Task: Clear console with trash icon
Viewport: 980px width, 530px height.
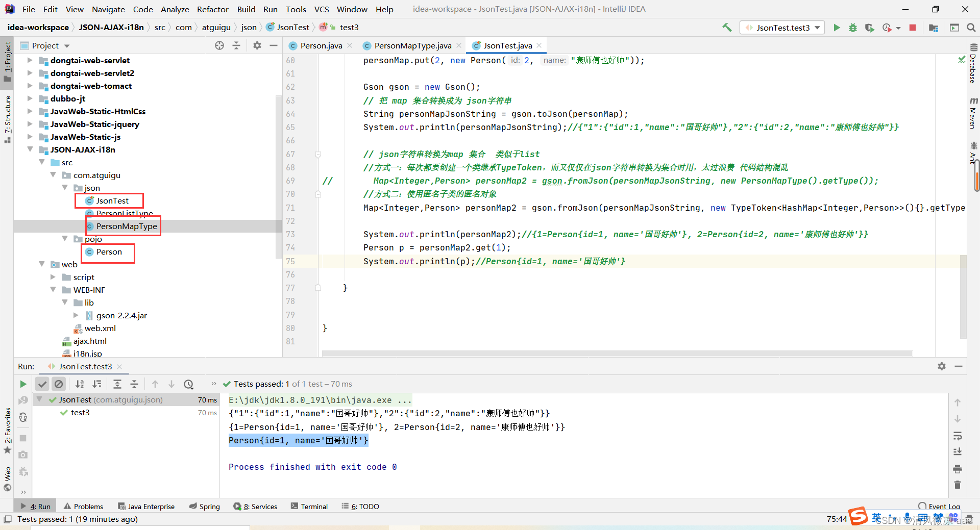Action: 958,485
